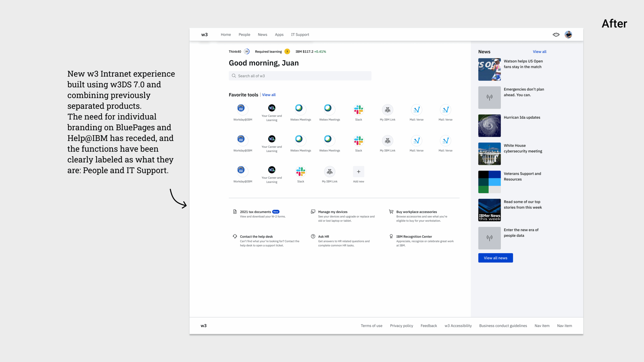The width and height of the screenshot is (644, 362).
Task: Launch Your Career and Learning, top row
Action: (x=272, y=108)
